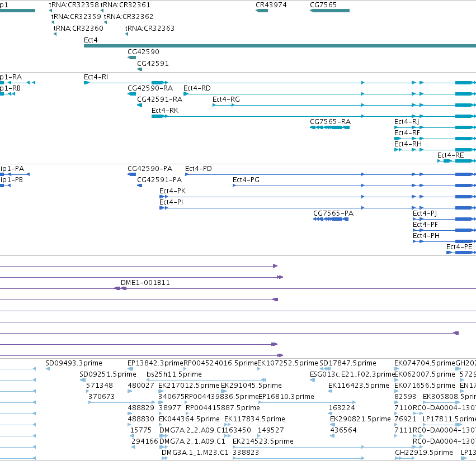
Task: Click the SD09493.3prime EST label
Action: (x=74, y=363)
